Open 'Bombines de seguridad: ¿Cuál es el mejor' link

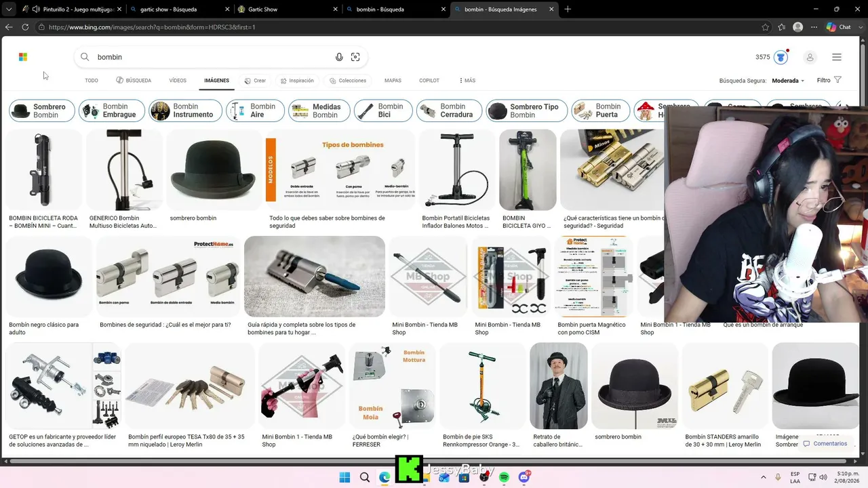(165, 325)
